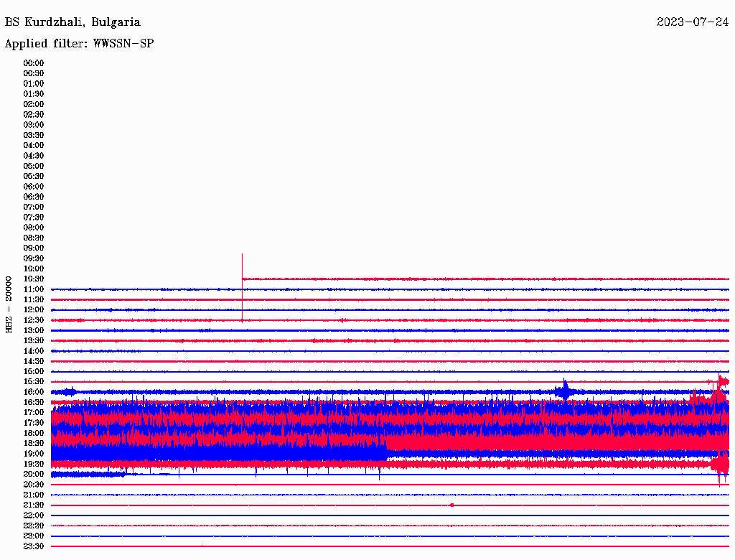Click the 01:30 time label
The width and height of the screenshot is (735, 560).
point(34,94)
